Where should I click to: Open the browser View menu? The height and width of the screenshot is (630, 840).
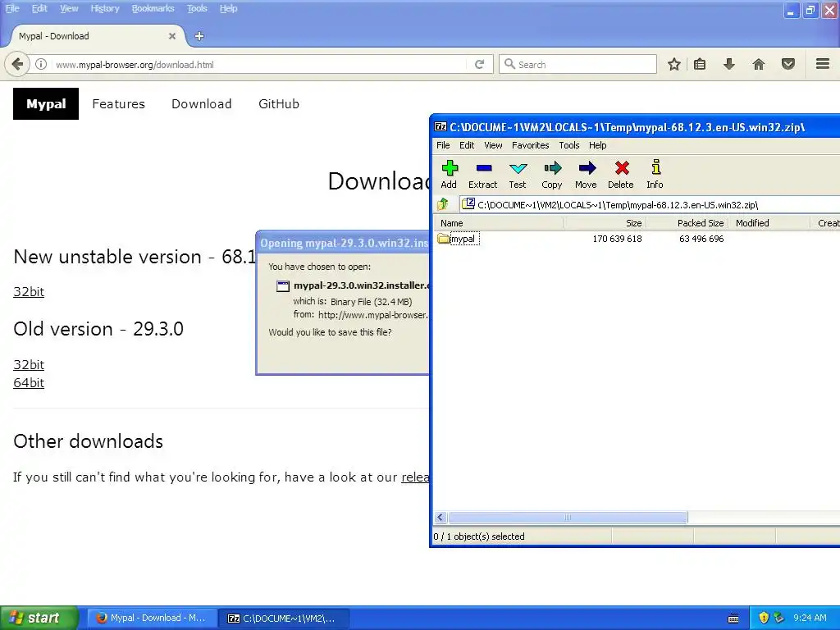69,8
